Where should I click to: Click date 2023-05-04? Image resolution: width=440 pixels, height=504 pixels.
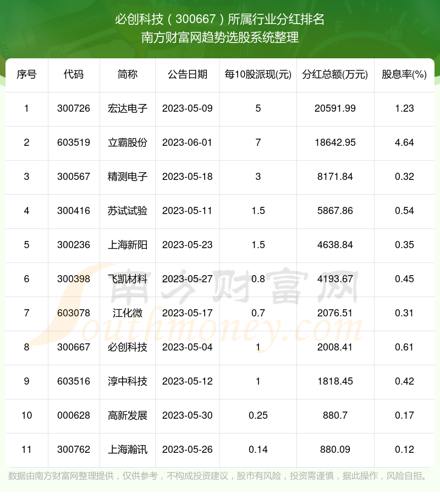coord(188,347)
